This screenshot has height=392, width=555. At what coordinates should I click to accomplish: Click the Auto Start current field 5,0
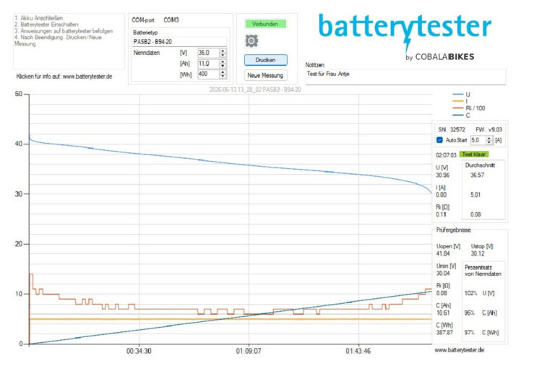(478, 140)
